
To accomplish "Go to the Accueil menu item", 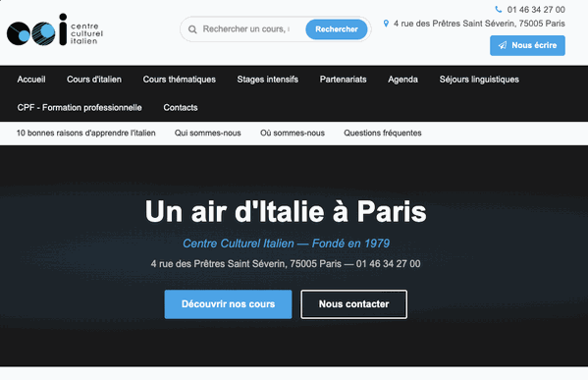I will 31,80.
